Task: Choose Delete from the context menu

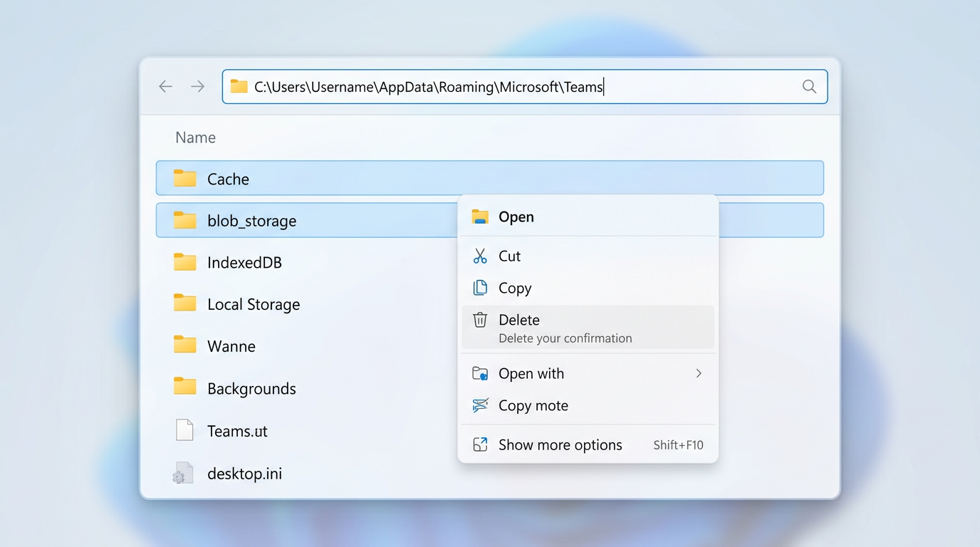Action: (588, 328)
